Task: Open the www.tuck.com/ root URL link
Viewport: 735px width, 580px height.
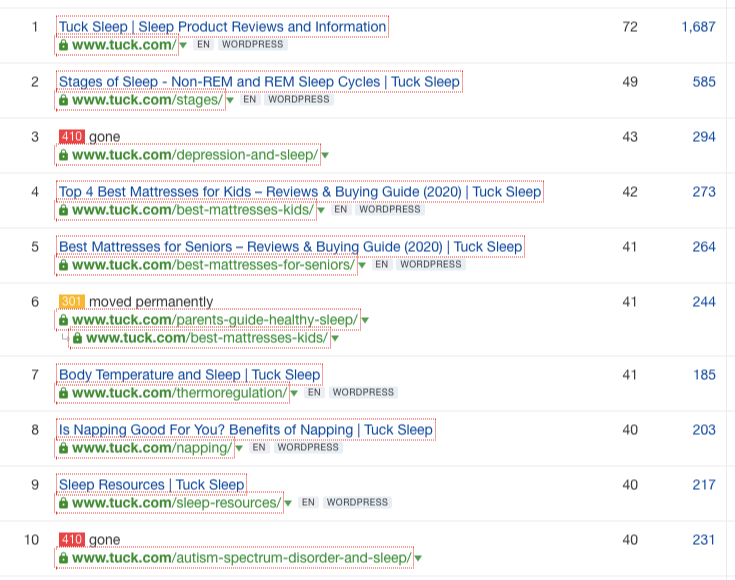Action: [124, 45]
